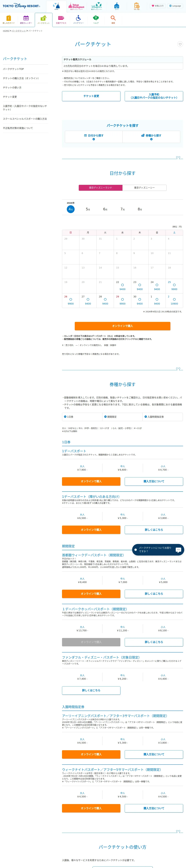Open 詳しくはこちら for 首都圏ウィークデーパスポート

pyautogui.click(x=154, y=594)
